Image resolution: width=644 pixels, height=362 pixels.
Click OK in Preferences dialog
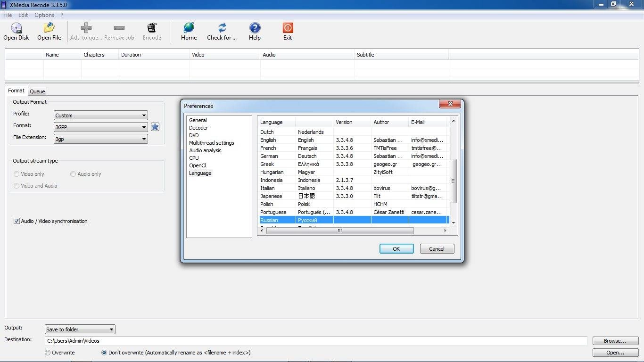[x=396, y=249]
